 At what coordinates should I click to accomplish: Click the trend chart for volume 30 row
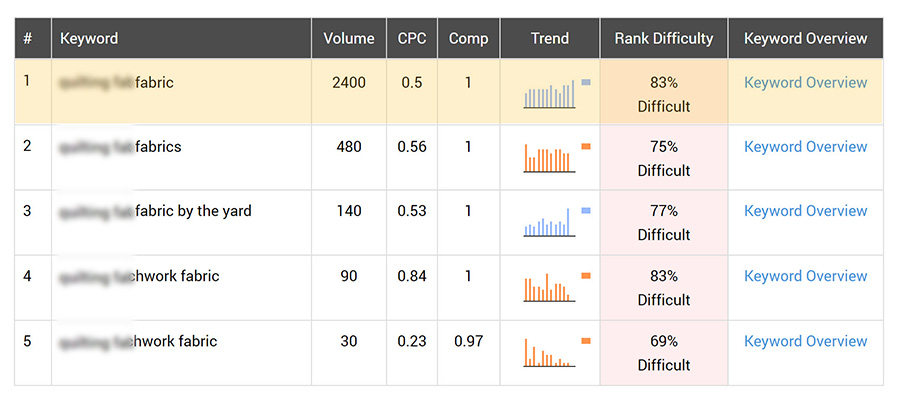[x=549, y=352]
